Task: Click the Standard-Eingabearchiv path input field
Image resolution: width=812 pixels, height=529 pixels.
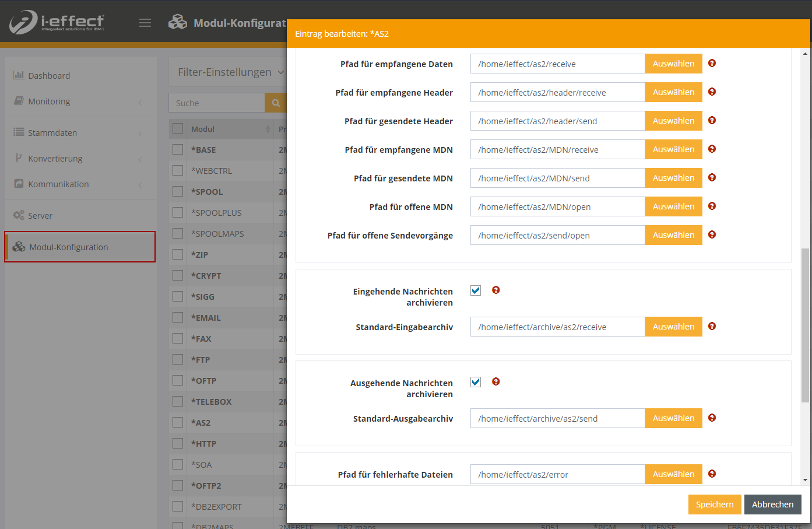Action: coord(557,327)
